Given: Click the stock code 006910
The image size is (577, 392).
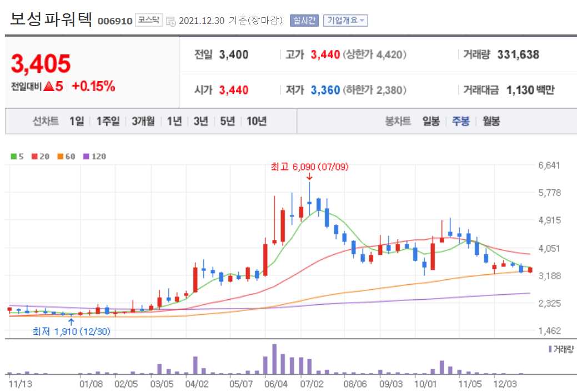Looking at the screenshot, I should 115,21.
